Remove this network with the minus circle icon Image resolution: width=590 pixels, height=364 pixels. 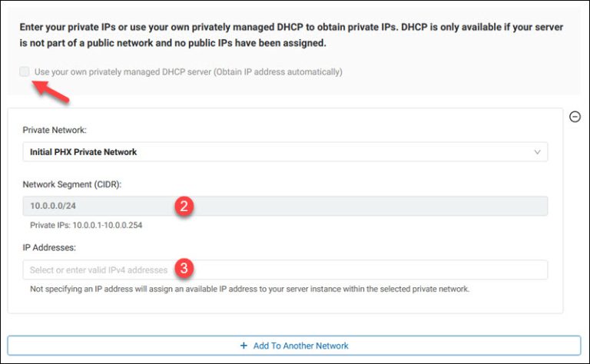coord(575,117)
